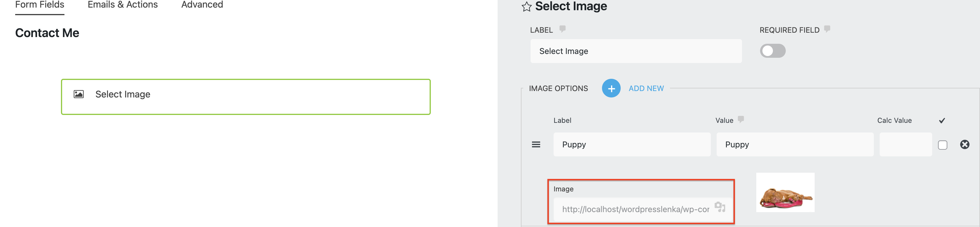Viewport: 980px width, 227px height.
Task: Click the plus icon next to IMAGE OPTIONS
Action: click(x=611, y=88)
